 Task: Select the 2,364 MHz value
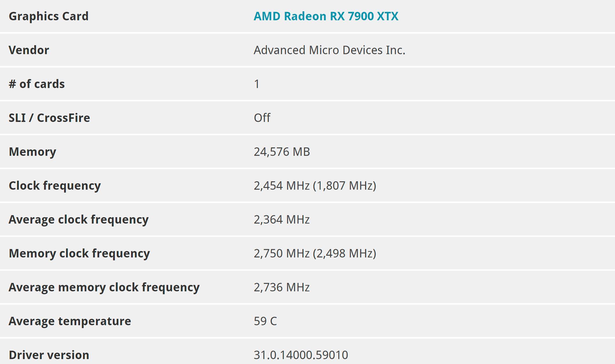pyautogui.click(x=282, y=220)
